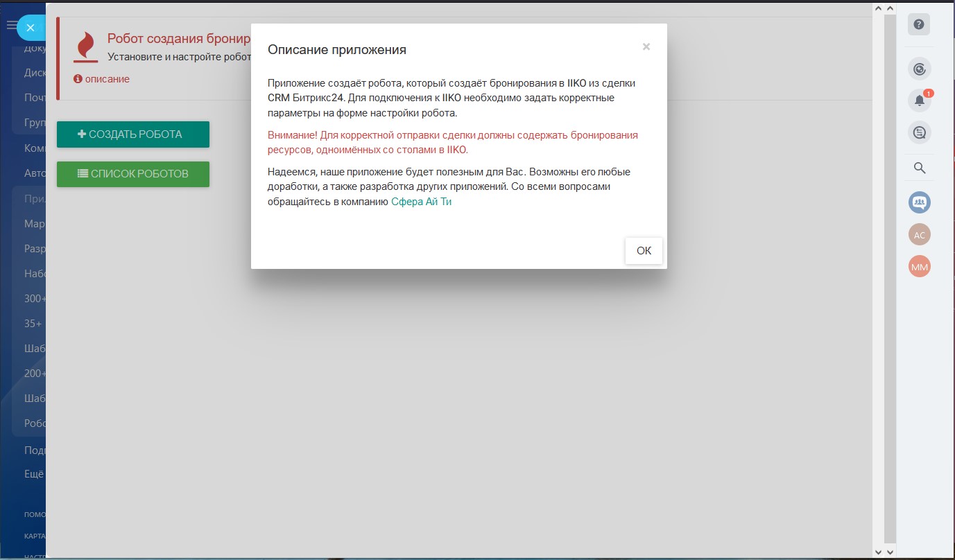Show notifications via the bell icon
The width and height of the screenshot is (955, 560).
[920, 100]
